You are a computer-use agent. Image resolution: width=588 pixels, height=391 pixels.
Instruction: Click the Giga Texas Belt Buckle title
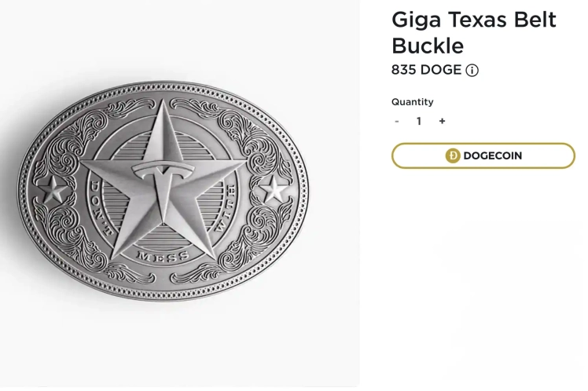(473, 31)
